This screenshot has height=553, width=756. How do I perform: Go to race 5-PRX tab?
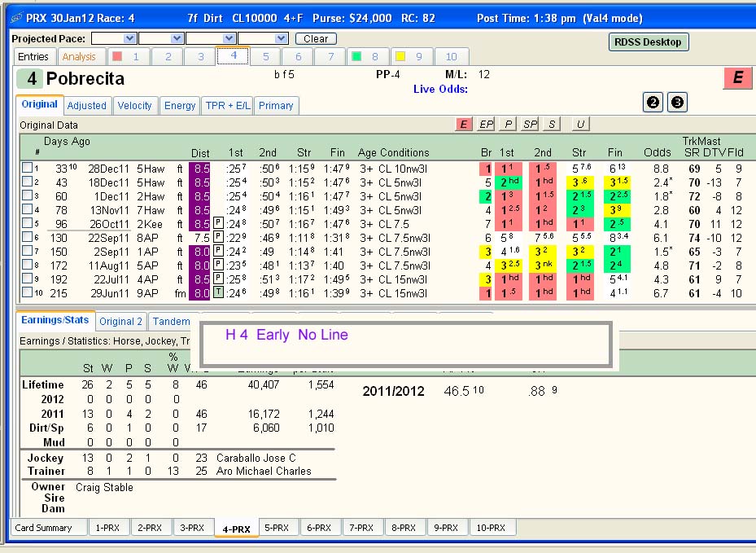point(277,528)
